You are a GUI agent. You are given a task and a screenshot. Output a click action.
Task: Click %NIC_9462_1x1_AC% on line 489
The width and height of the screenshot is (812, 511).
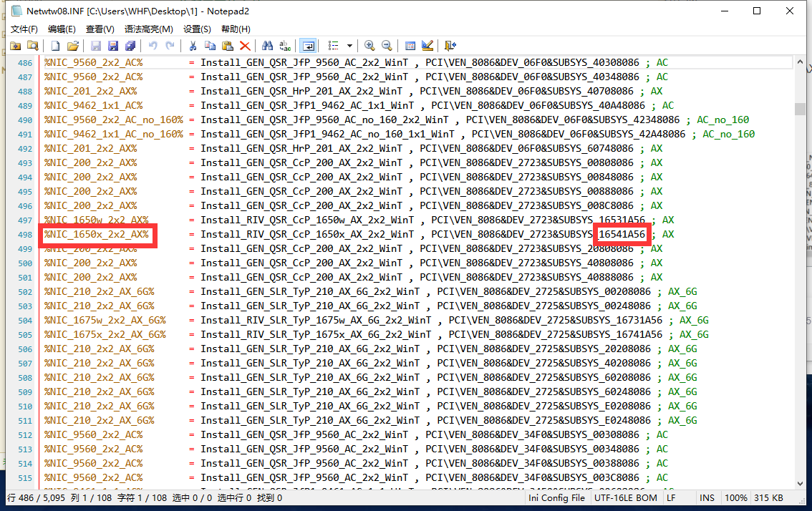click(93, 106)
